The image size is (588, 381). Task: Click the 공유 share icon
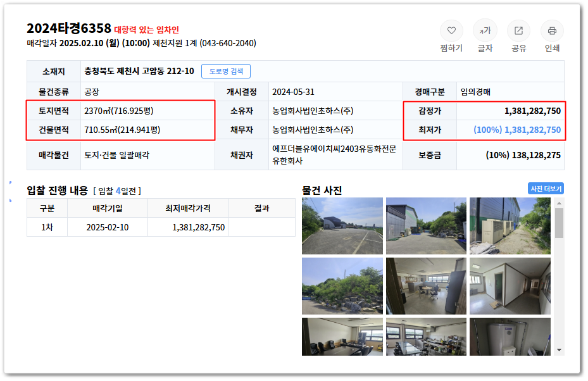coord(518,31)
